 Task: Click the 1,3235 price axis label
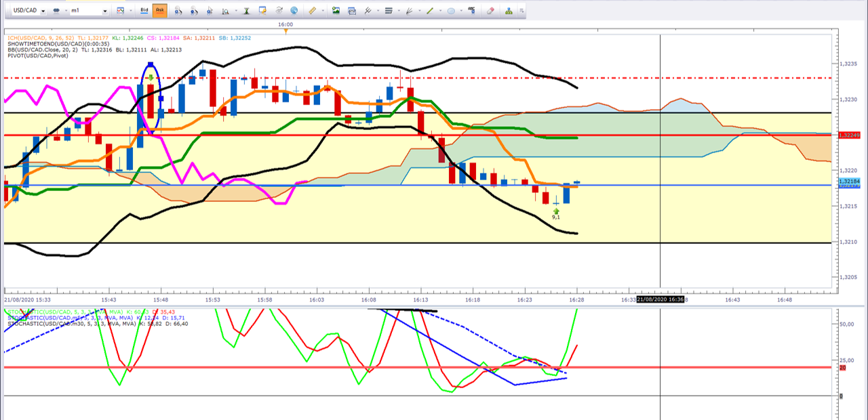point(848,64)
